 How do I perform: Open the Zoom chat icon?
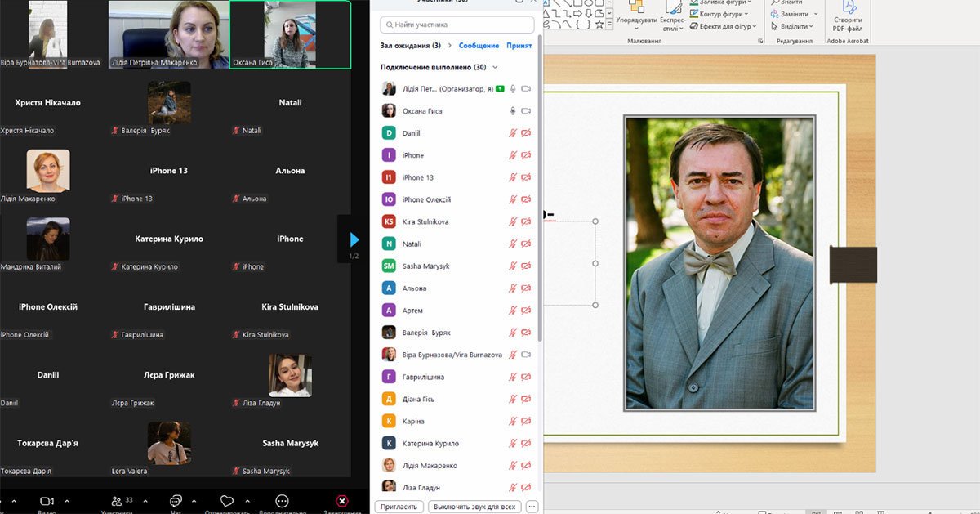pos(176,501)
